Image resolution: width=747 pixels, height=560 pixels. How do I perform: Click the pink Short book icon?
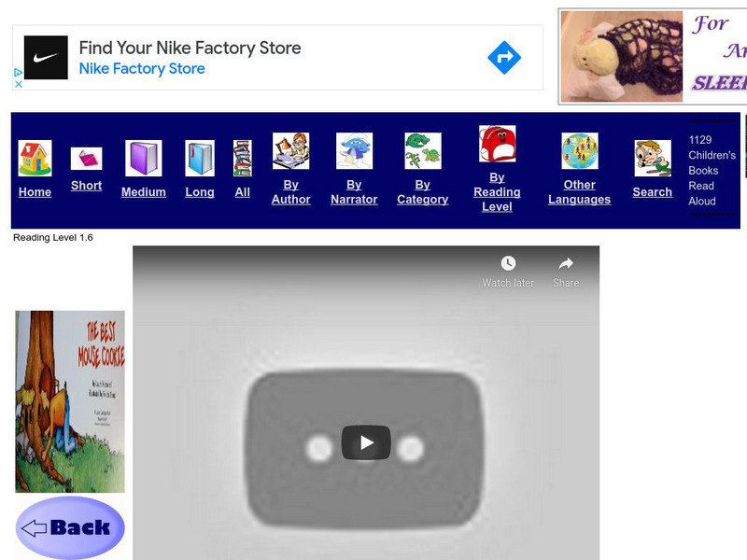[86, 159]
